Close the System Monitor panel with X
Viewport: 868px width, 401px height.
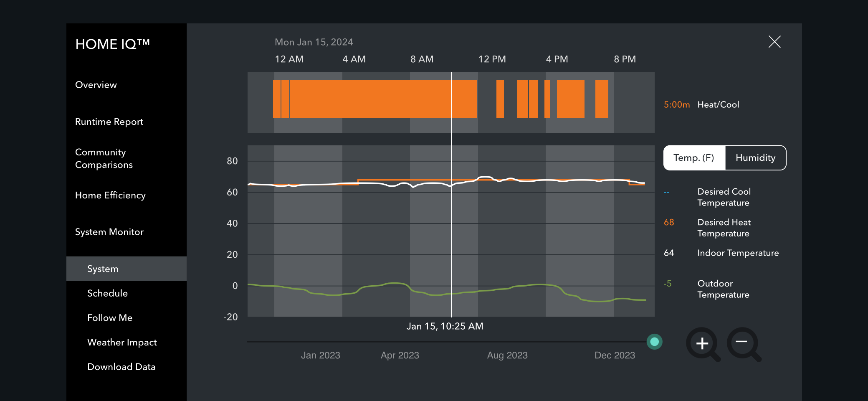pyautogui.click(x=774, y=42)
